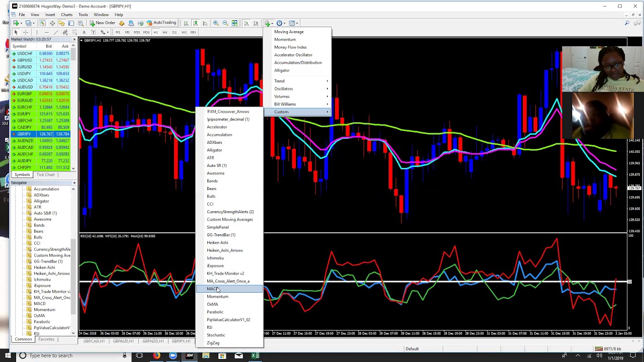Open the Periods dropdown arrow
The width and height of the screenshot is (644, 362).
coord(284,23)
